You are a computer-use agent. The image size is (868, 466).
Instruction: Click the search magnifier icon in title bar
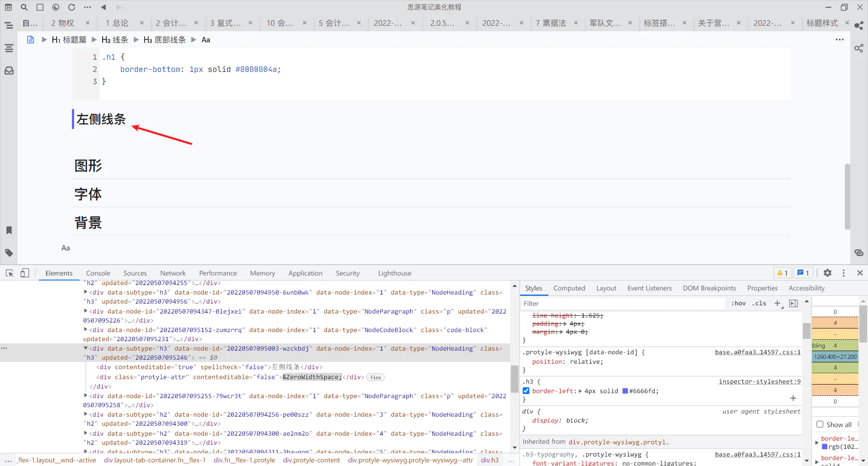(x=24, y=7)
